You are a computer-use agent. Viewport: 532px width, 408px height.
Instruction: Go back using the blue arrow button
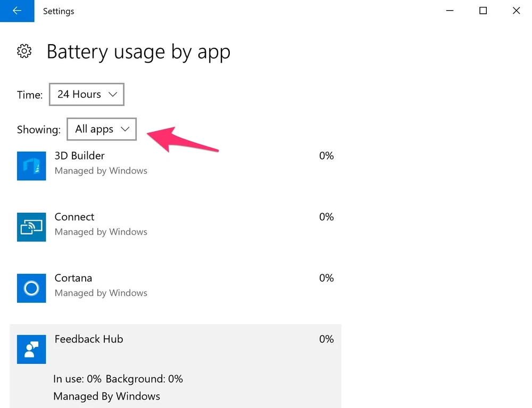coord(17,11)
